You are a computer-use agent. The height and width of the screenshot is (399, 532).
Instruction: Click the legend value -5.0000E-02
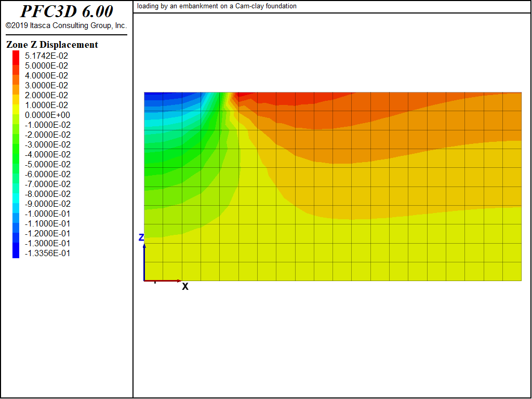(48, 164)
